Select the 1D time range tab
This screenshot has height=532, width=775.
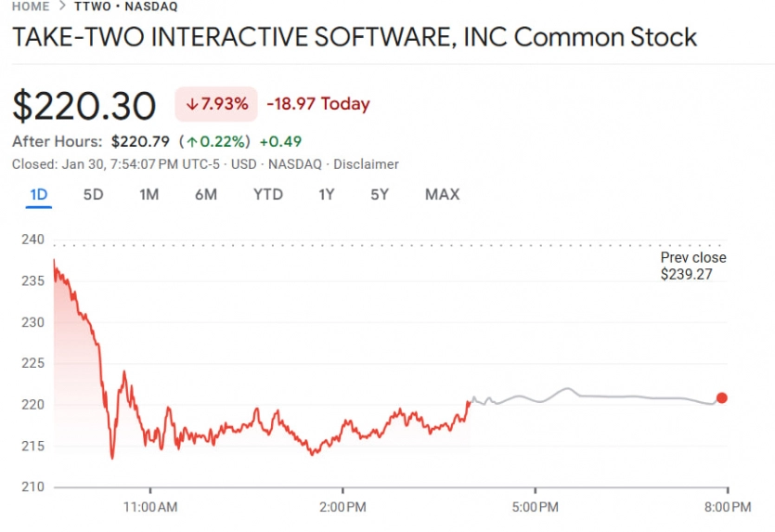pyautogui.click(x=39, y=195)
